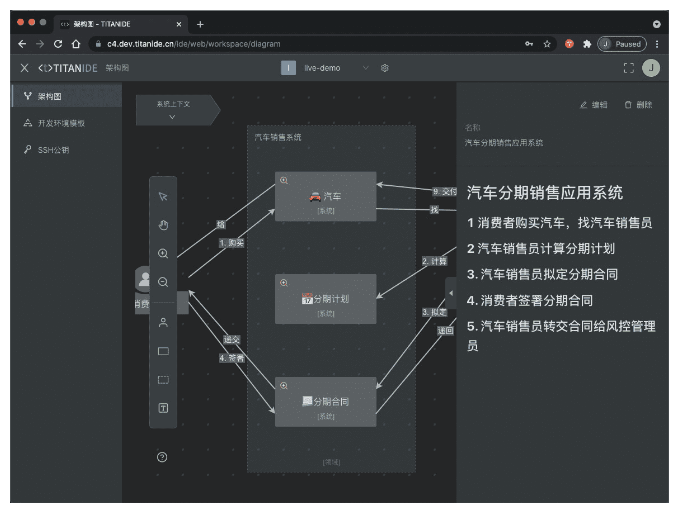Image resolution: width=683 pixels, height=510 pixels.
Task: Collapse the right details panel
Action: coord(450,293)
